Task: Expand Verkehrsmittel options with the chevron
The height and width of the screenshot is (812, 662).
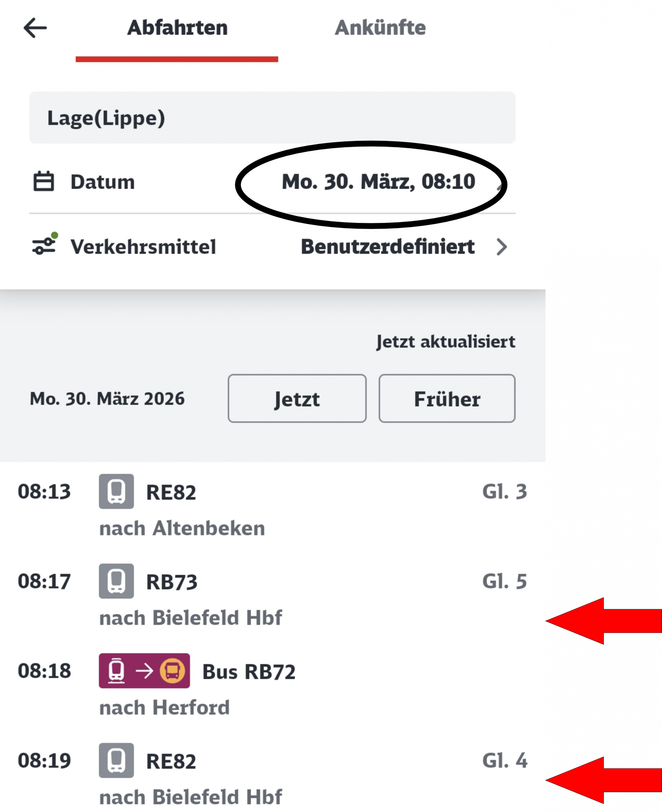Action: (x=502, y=247)
